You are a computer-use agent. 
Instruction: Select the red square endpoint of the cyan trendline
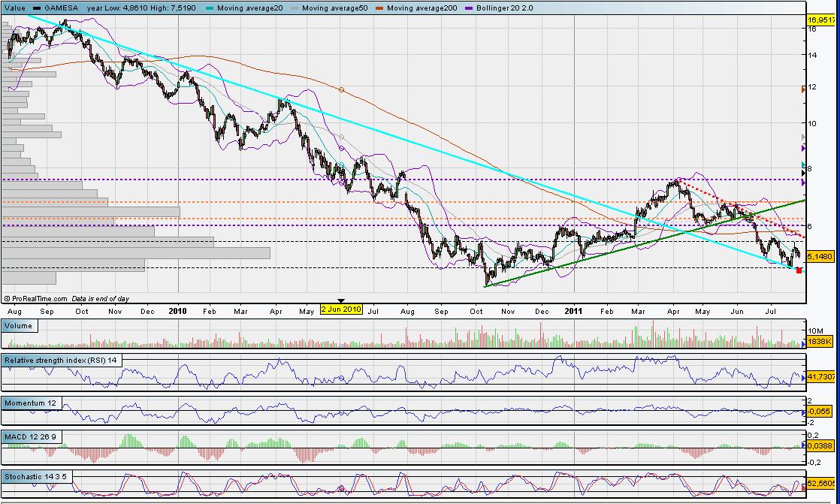pos(799,270)
